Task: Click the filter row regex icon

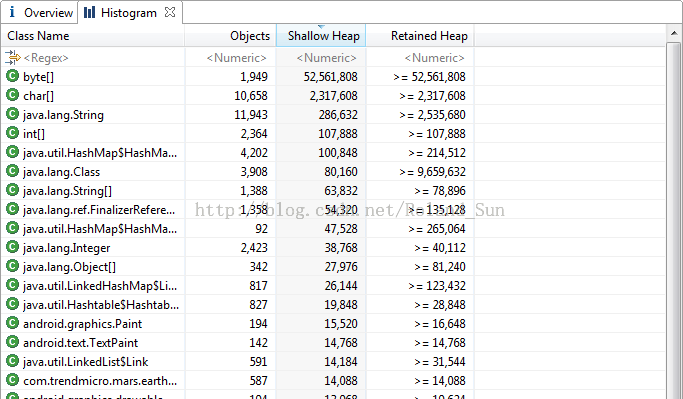Action: click(x=13, y=57)
